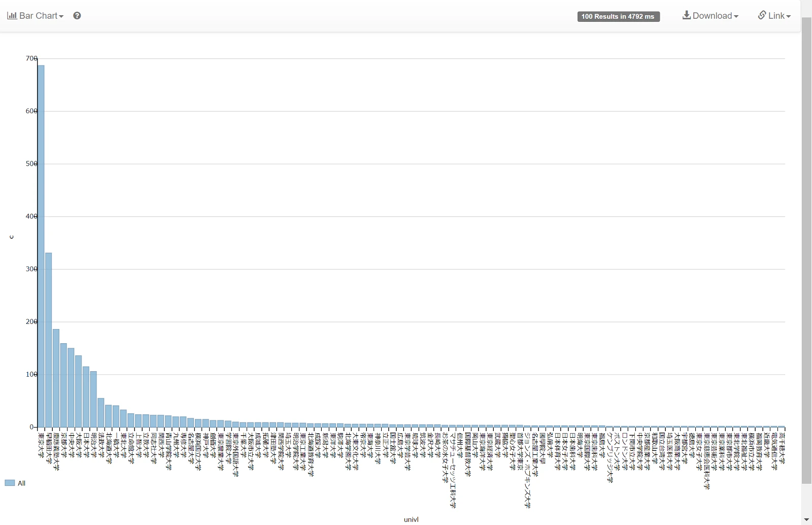The width and height of the screenshot is (812, 525).
Task: Open the Link dropdown menu
Action: pyautogui.click(x=774, y=16)
